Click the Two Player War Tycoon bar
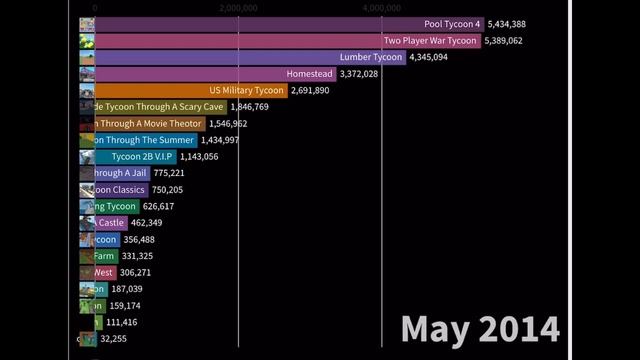Screen dimensions: 640x360 point(288,41)
